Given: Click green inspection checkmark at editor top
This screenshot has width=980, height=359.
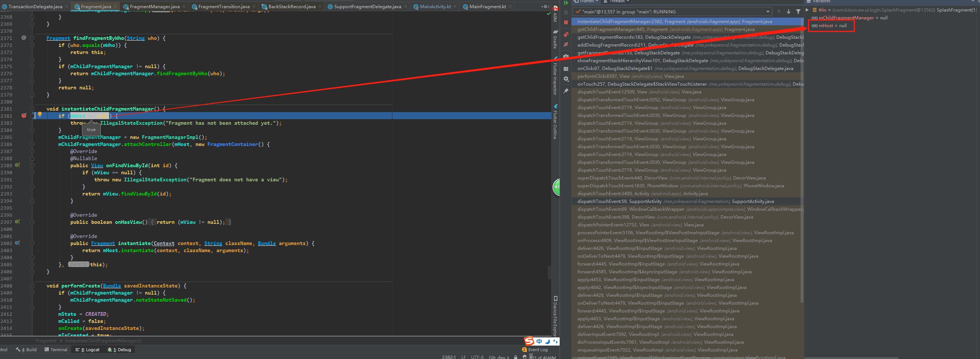Looking at the screenshot, I should [548, 14].
